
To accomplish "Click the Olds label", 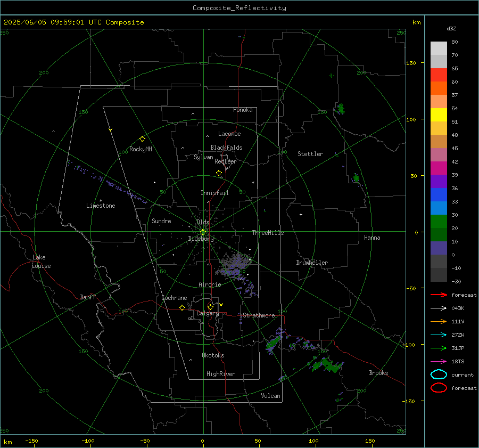I will point(203,222).
